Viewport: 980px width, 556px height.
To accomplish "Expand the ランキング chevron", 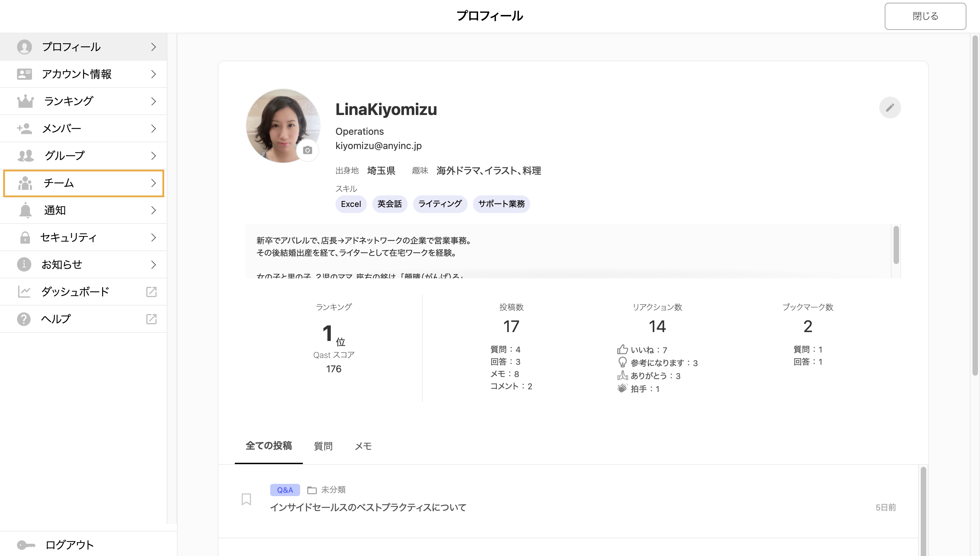I will [153, 101].
